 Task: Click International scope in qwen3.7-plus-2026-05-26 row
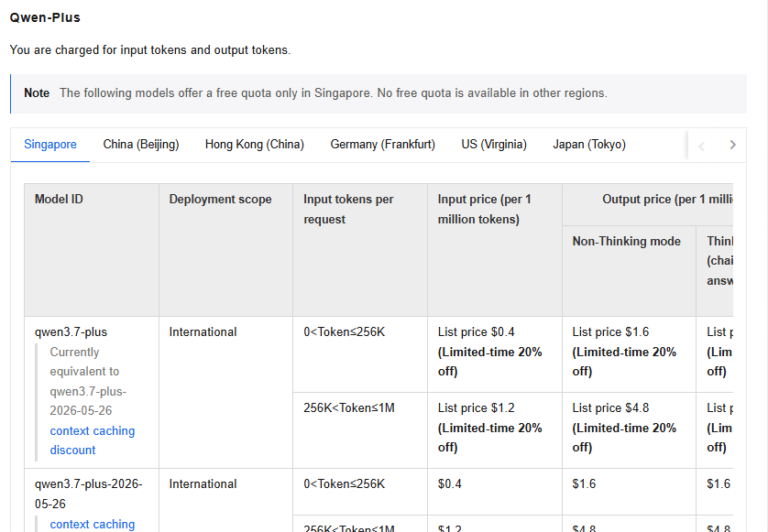[x=203, y=484]
